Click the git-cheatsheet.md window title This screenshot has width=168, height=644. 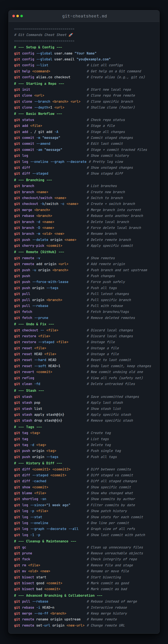[x=85, y=16]
